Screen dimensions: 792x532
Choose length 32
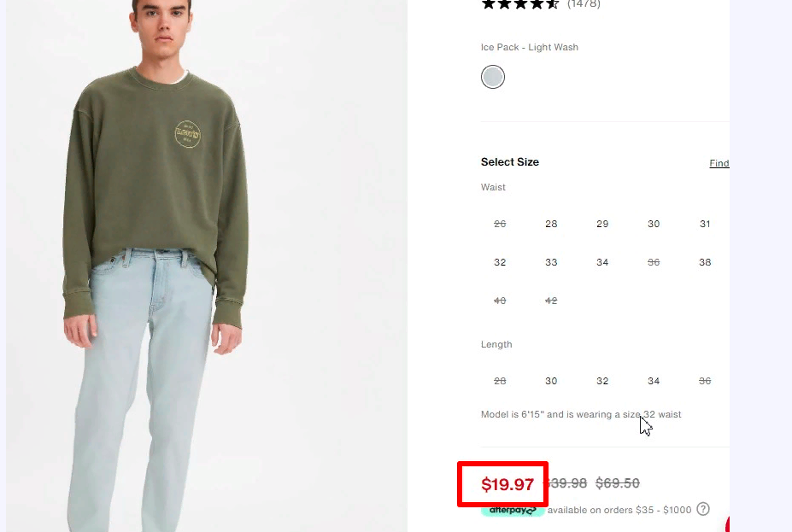point(602,381)
